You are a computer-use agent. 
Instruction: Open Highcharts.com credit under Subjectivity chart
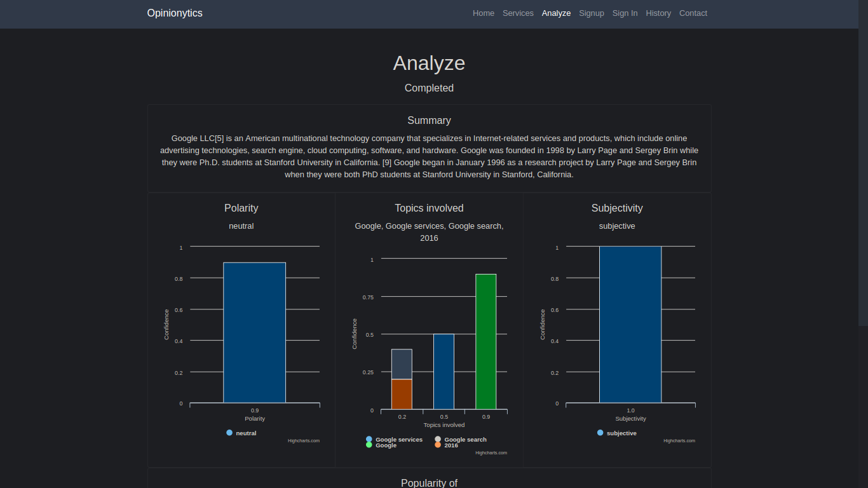click(679, 440)
